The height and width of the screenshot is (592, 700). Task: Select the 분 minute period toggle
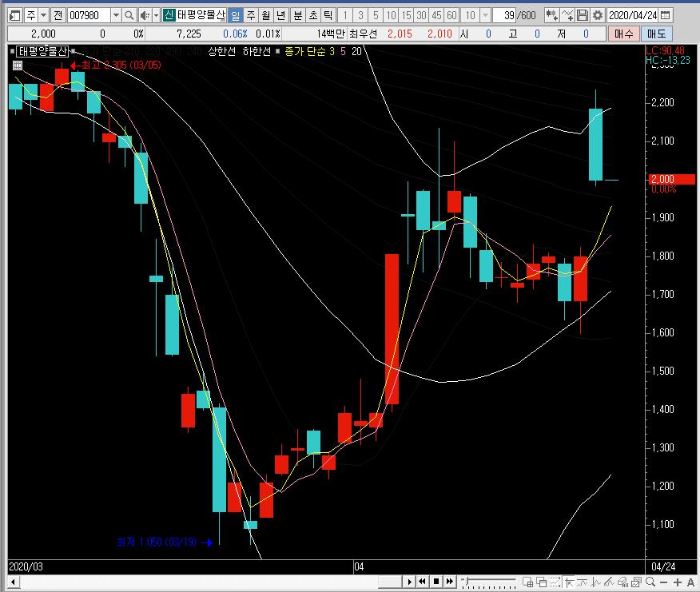point(298,16)
